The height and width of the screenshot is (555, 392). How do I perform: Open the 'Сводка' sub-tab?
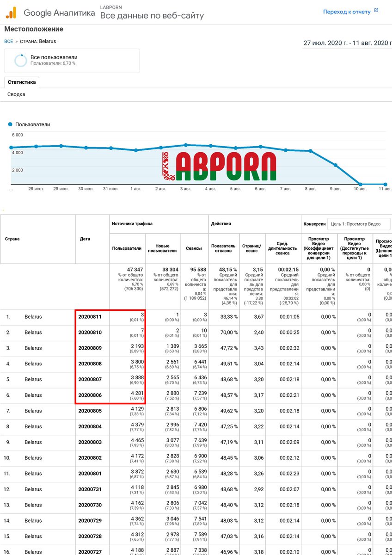point(16,94)
